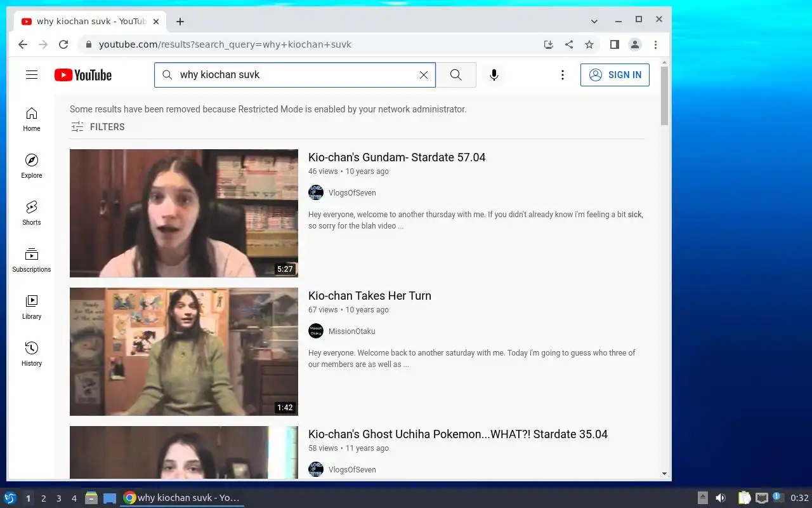Click the description starting 'Hey everyone, welcome'
This screenshot has height=508, width=812.
(x=476, y=220)
